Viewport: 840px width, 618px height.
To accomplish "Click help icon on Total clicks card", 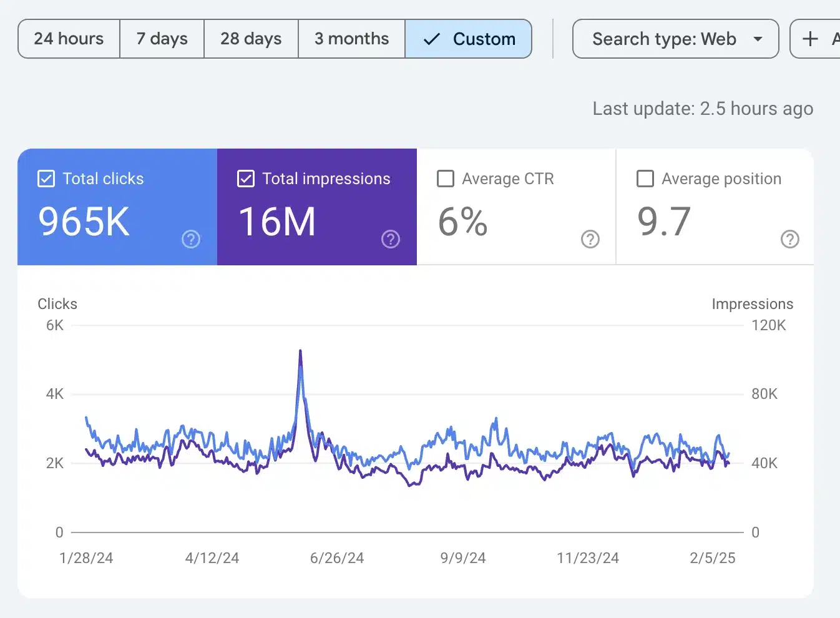I will [191, 239].
